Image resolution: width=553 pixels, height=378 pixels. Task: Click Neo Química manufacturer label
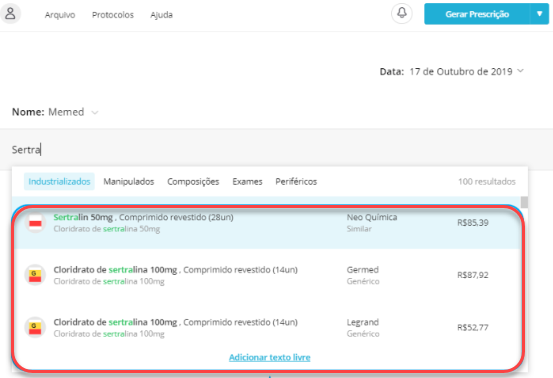pyautogui.click(x=372, y=217)
